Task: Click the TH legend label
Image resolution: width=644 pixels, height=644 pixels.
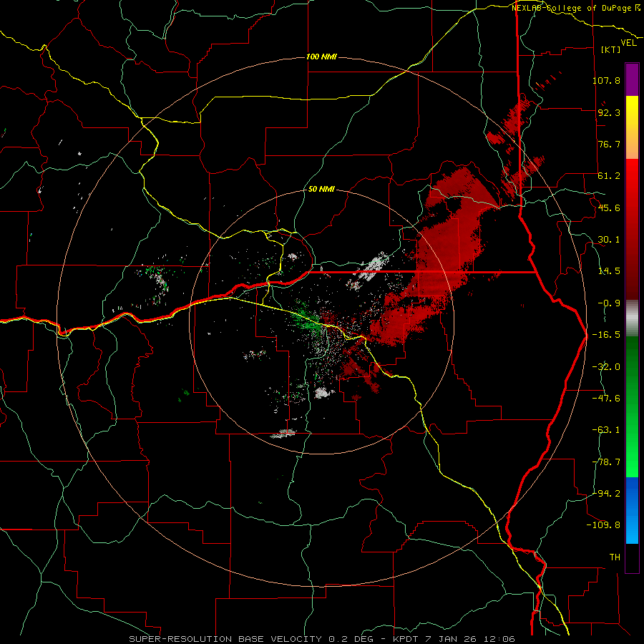Action: click(x=615, y=557)
